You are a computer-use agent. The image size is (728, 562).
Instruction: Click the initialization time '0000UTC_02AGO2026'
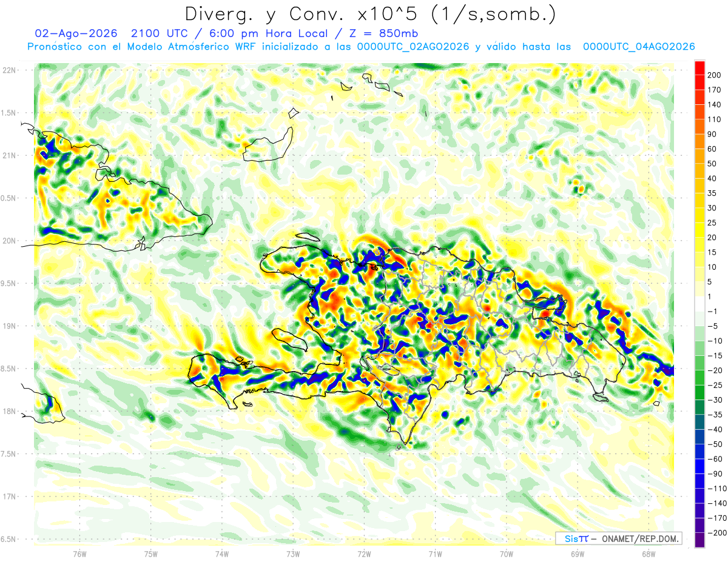[x=413, y=47]
